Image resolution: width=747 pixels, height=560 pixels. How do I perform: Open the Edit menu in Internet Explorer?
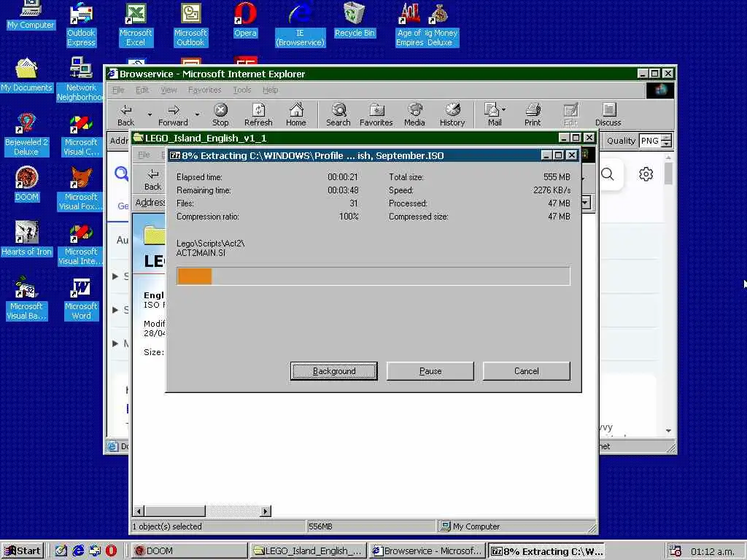pos(142,90)
